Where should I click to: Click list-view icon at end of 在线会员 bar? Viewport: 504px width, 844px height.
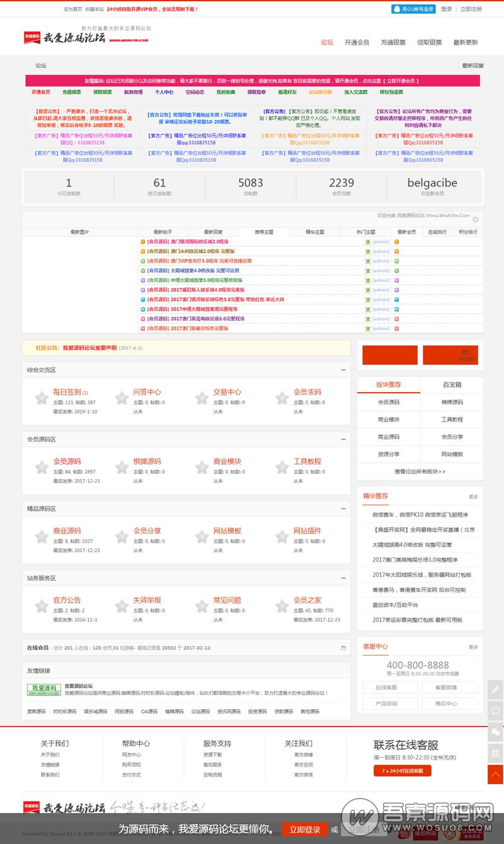point(343,647)
